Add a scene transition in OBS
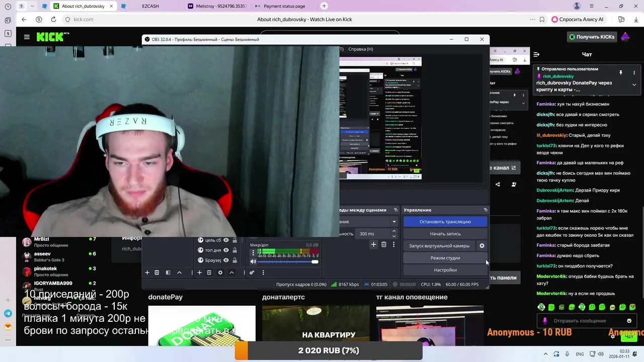Viewport: 644px width, 362px height. tap(373, 244)
